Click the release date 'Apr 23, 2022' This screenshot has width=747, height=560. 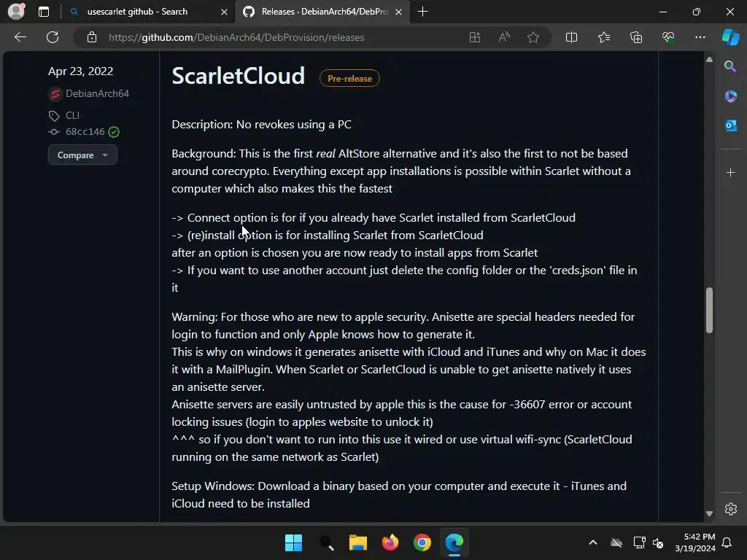coord(80,71)
